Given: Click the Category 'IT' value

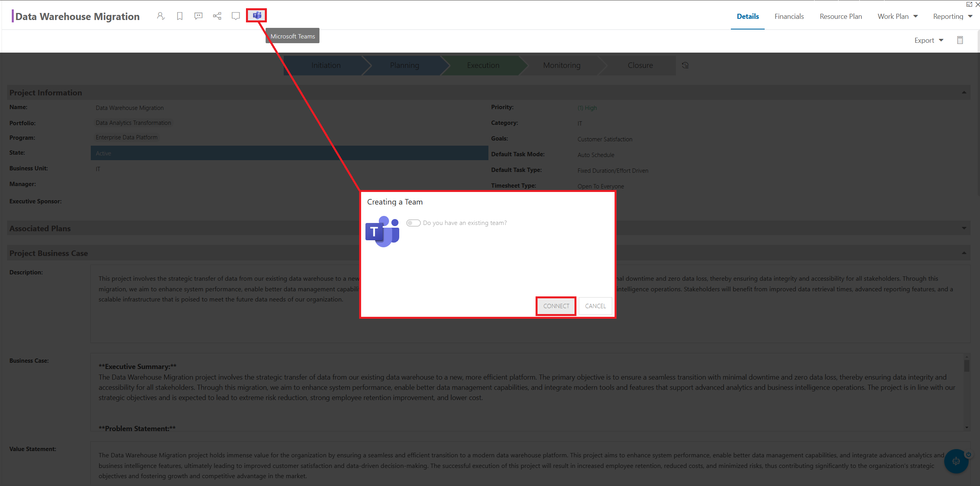Looking at the screenshot, I should point(580,124).
